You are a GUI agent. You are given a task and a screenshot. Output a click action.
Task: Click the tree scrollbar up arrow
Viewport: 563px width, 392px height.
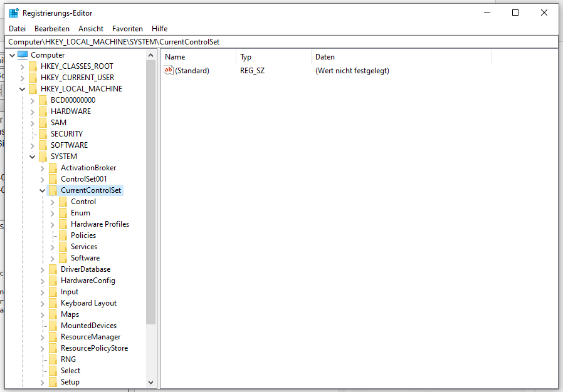tap(151, 55)
